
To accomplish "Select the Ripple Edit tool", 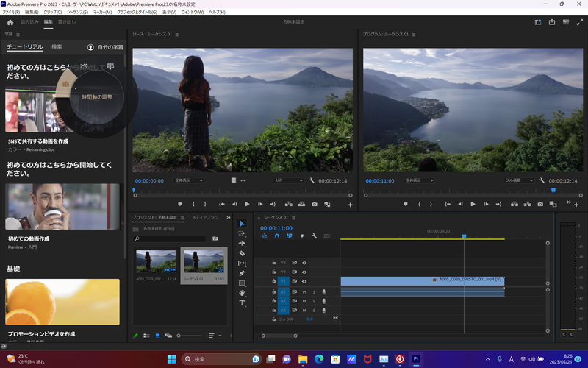I will [x=242, y=243].
